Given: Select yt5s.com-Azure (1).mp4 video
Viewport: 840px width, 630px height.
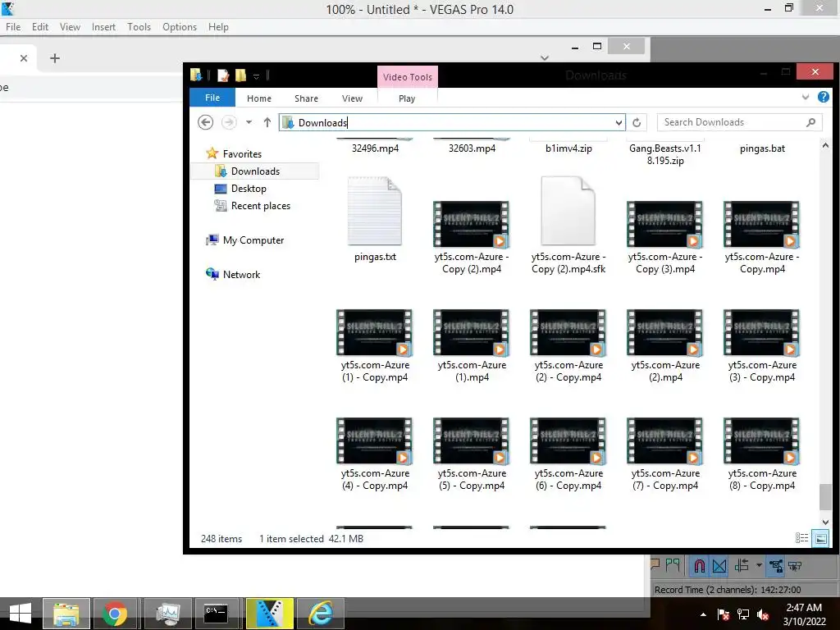Looking at the screenshot, I should [472, 333].
